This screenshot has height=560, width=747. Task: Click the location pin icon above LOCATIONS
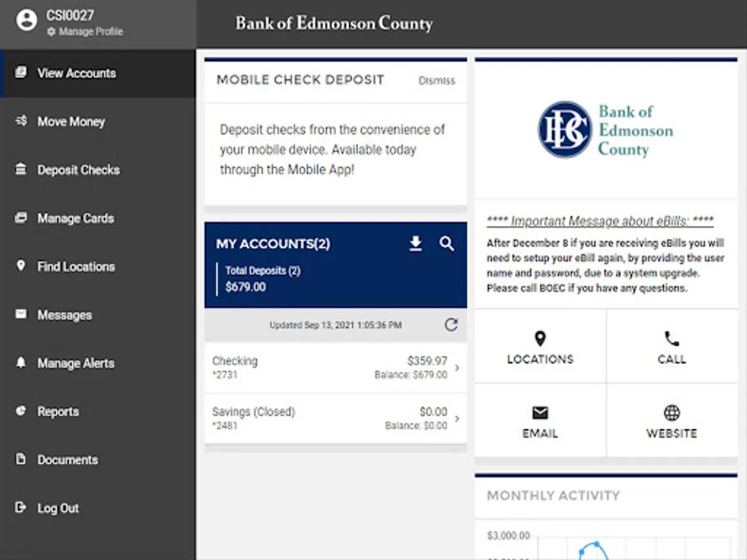540,338
